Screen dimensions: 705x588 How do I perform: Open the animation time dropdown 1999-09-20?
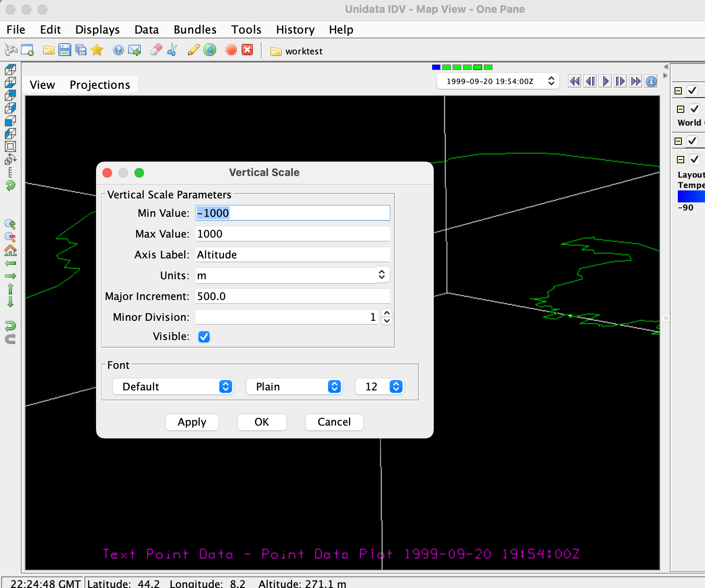click(x=497, y=82)
